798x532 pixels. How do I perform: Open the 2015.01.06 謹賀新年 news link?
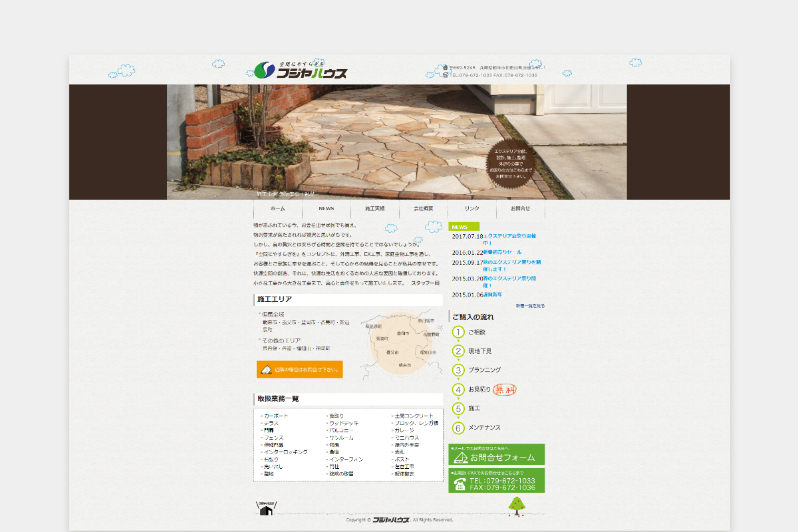493,295
